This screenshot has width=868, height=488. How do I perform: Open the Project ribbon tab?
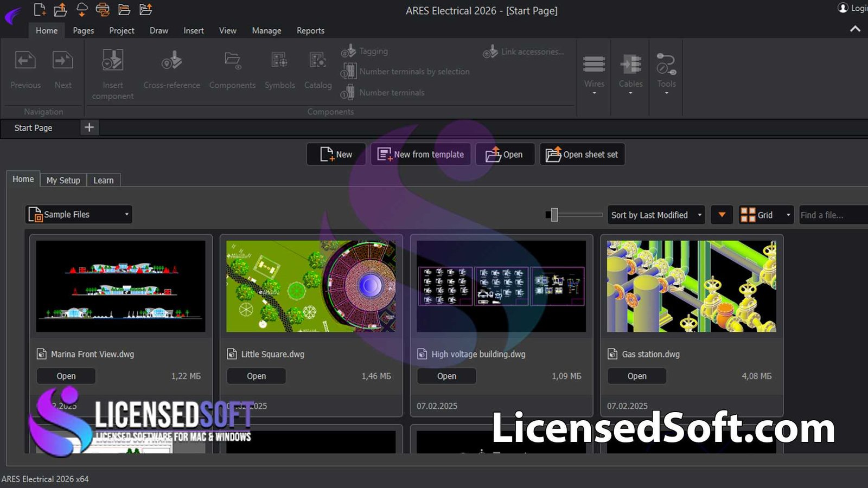pos(122,30)
